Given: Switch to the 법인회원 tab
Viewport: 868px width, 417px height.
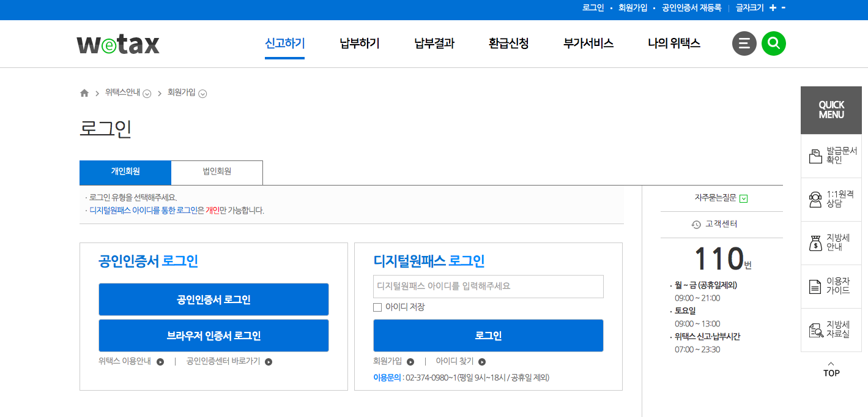Looking at the screenshot, I should point(217,172).
